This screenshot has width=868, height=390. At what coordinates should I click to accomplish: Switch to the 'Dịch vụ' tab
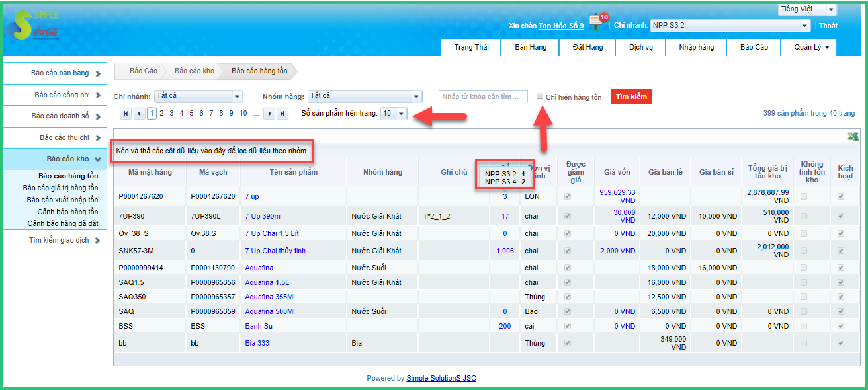[x=641, y=48]
